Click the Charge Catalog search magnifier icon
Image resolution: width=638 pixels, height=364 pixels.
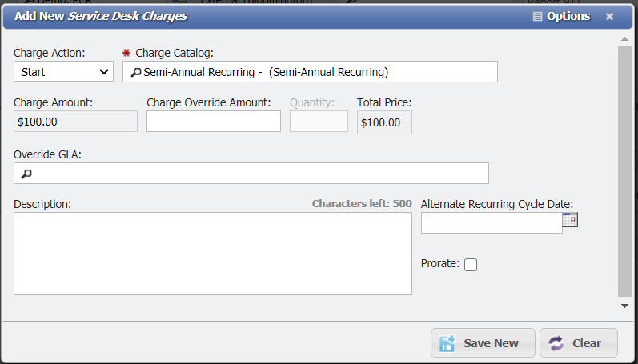pyautogui.click(x=136, y=72)
